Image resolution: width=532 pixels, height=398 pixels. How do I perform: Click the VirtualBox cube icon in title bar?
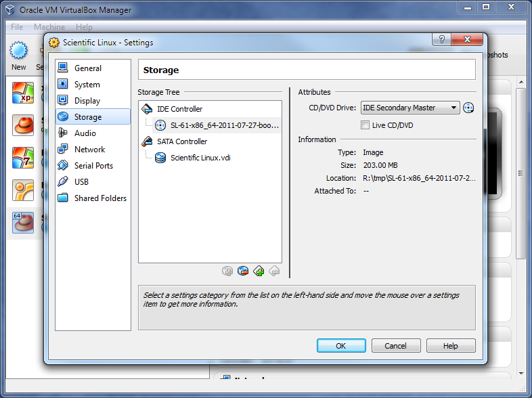[10, 9]
